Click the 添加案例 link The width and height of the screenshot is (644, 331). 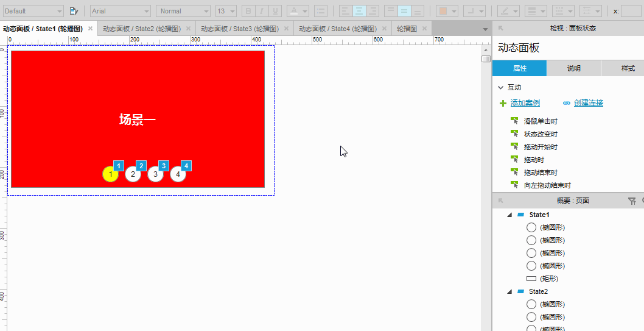pos(525,103)
